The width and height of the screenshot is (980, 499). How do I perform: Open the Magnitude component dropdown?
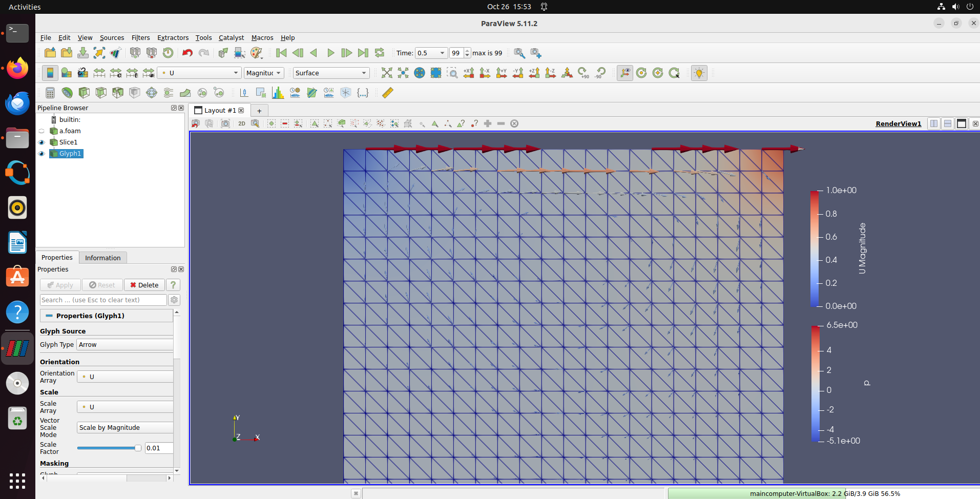click(263, 73)
